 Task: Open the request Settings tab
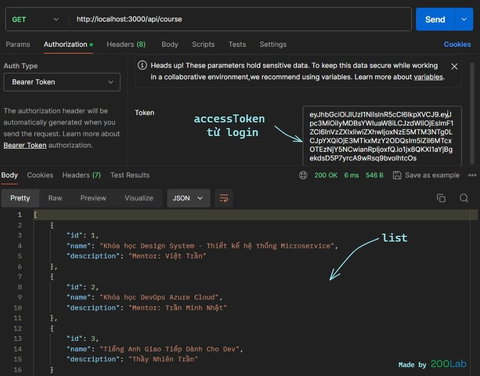[x=273, y=44]
